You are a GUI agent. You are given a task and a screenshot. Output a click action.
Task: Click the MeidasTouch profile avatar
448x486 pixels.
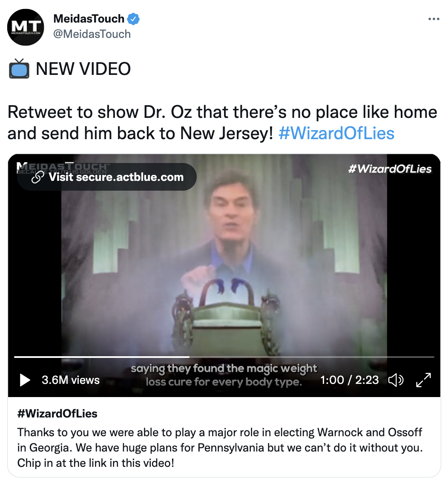tap(26, 27)
